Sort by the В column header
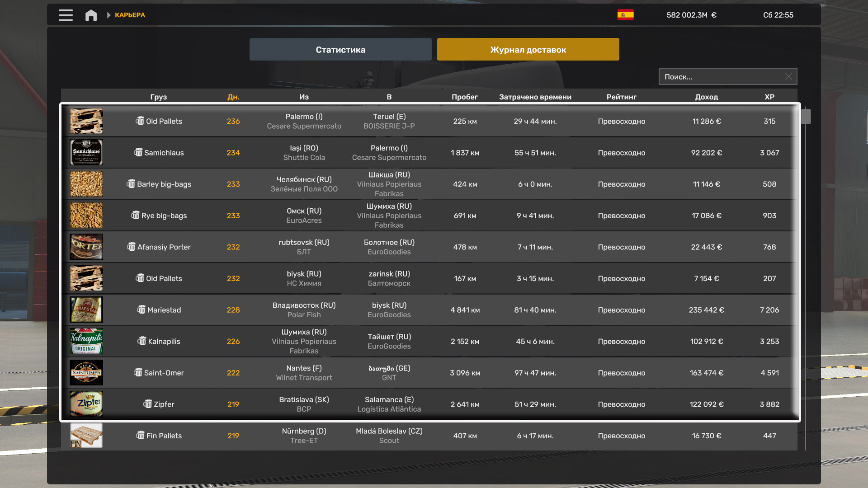The width and height of the screenshot is (868, 488). 389,97
